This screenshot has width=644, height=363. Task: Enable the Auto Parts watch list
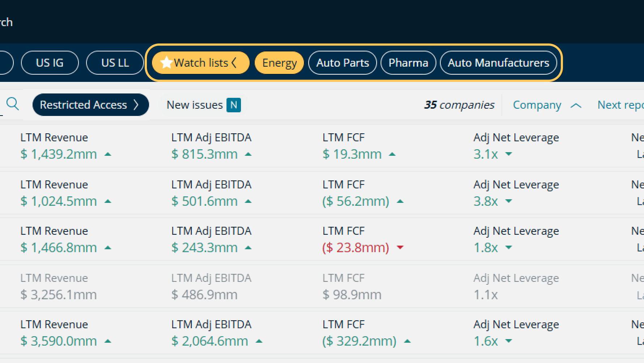tap(342, 63)
